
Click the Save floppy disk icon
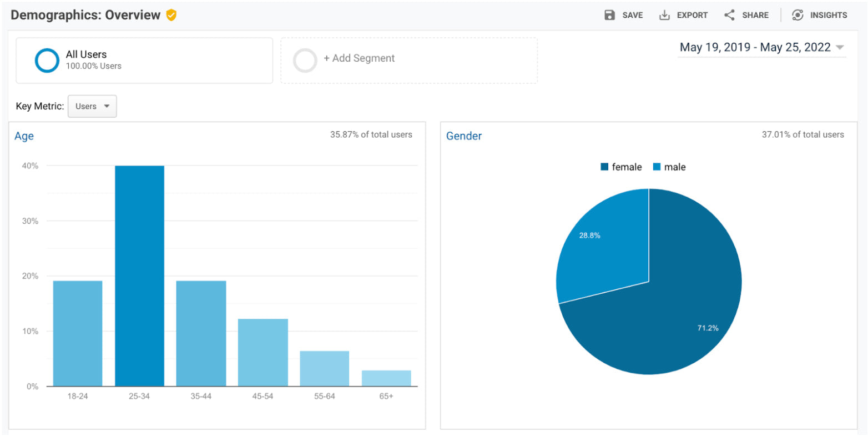click(x=609, y=15)
